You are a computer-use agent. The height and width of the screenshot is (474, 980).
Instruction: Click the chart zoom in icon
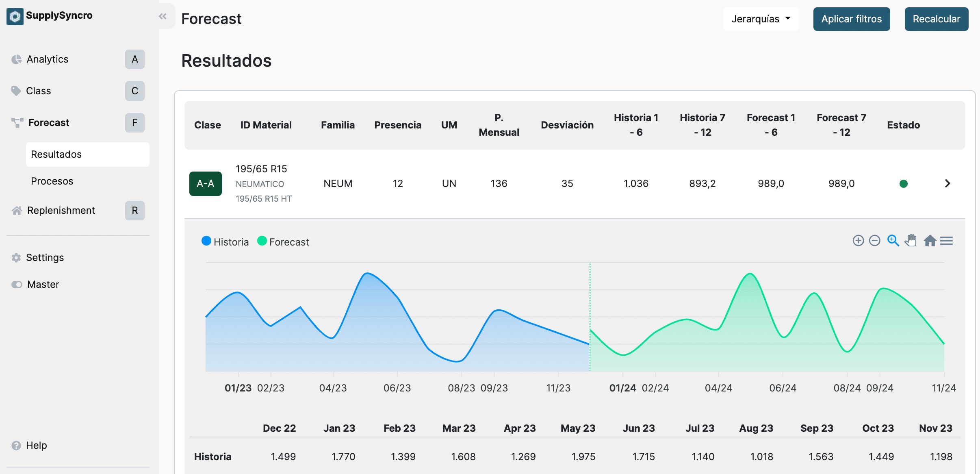pos(858,241)
